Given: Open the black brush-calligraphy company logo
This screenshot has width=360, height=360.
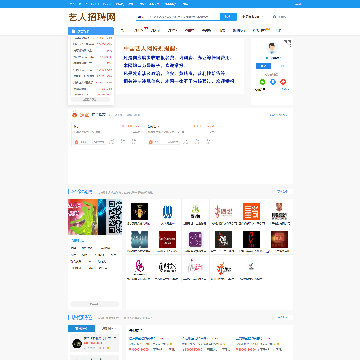Looking at the screenshot, I should tap(167, 267).
